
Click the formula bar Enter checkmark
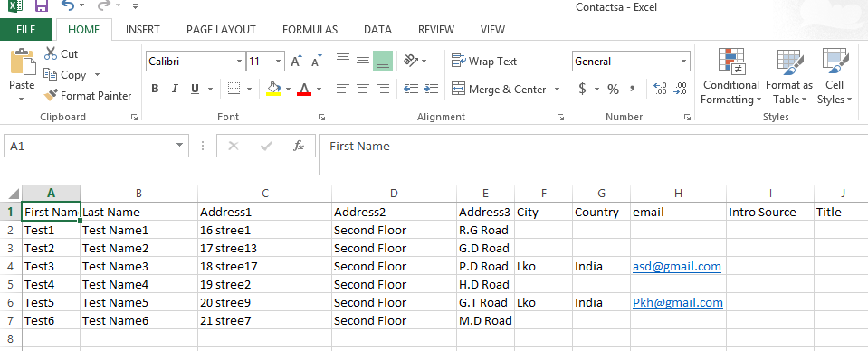coord(266,147)
